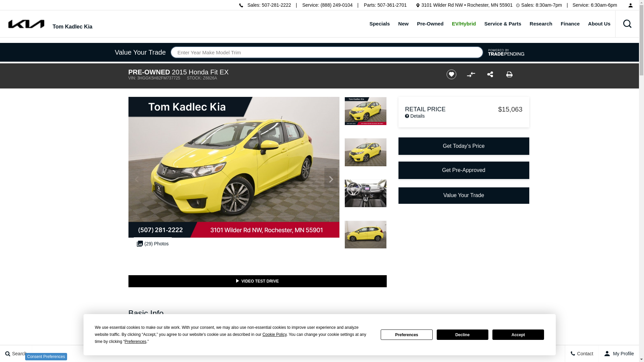Open the site search magnifier icon
Image resolution: width=644 pixels, height=362 pixels.
pos(627,24)
